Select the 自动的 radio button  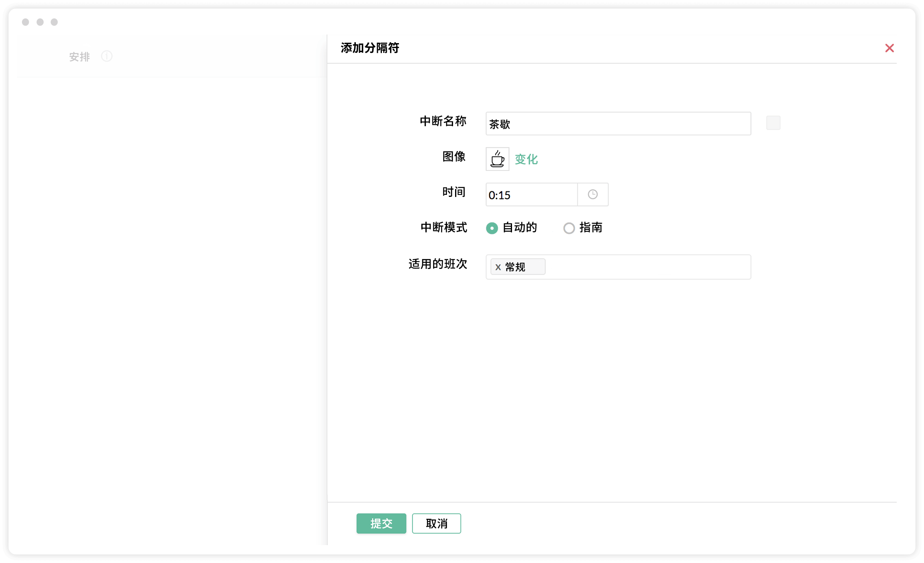pyautogui.click(x=492, y=228)
